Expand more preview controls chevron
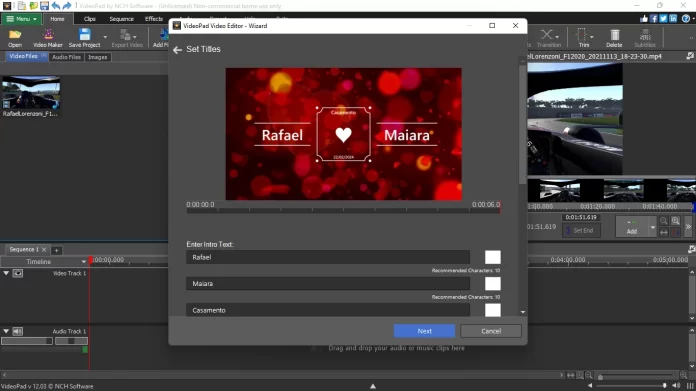 pos(688,227)
